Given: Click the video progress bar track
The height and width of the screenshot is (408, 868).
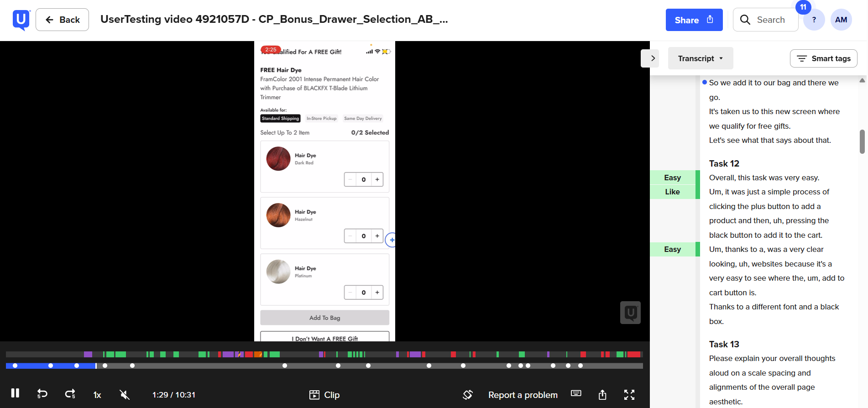Looking at the screenshot, I should click(324, 366).
